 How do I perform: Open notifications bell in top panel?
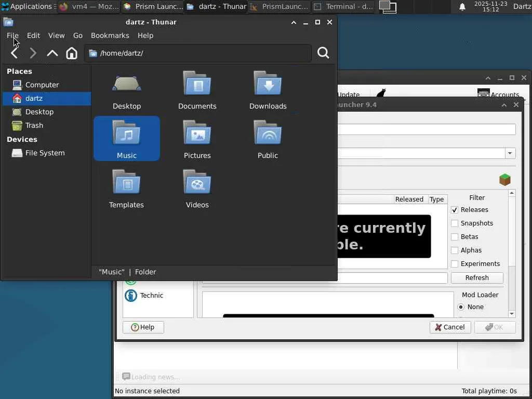[462, 7]
